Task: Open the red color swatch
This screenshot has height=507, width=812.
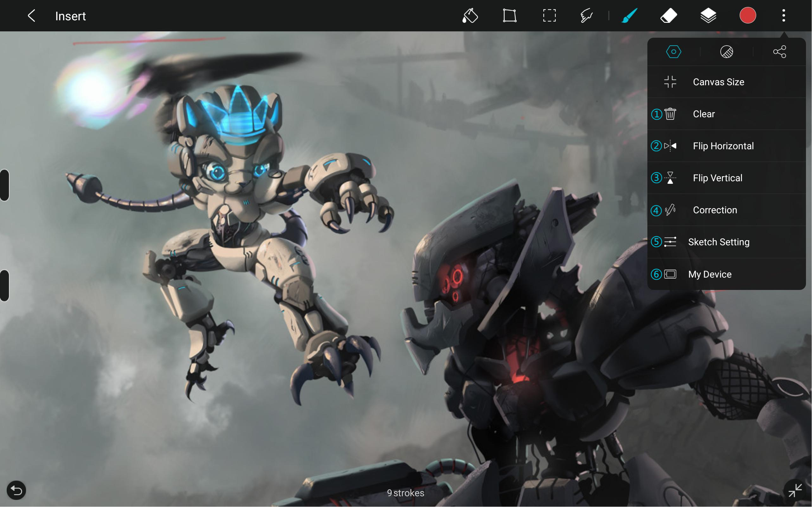Action: 748,16
